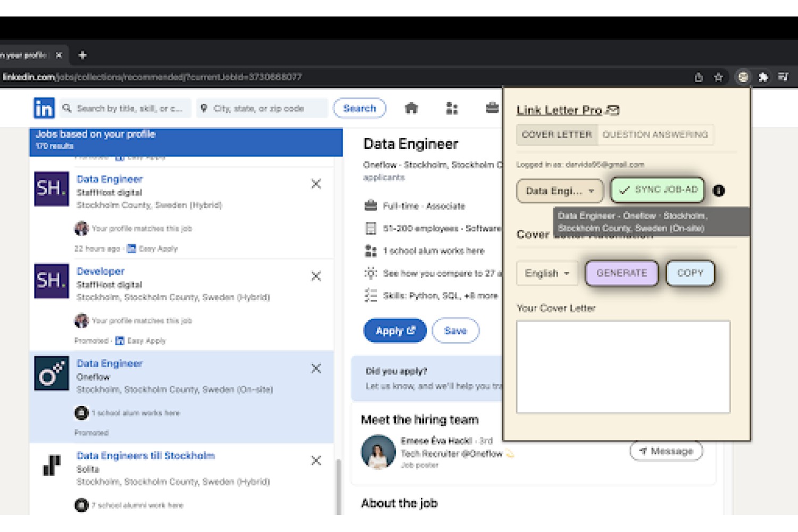This screenshot has height=532, width=798.
Task: Open the Developer job title link
Action: (x=101, y=271)
